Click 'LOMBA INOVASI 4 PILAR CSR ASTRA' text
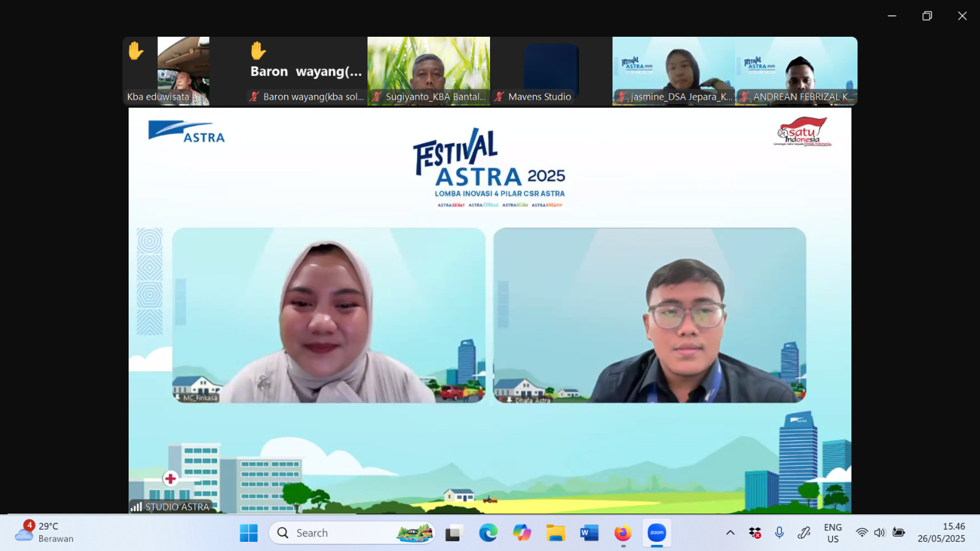Image resolution: width=980 pixels, height=551 pixels. point(500,193)
